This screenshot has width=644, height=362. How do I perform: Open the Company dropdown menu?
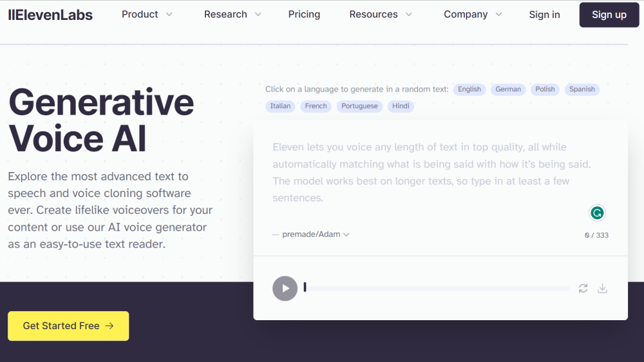(x=472, y=15)
